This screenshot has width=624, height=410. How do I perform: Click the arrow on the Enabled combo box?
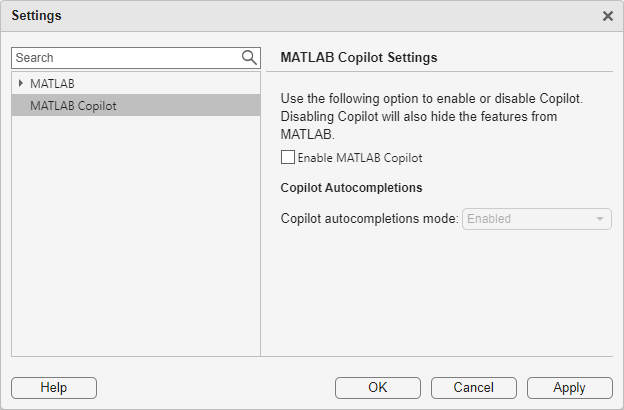599,219
